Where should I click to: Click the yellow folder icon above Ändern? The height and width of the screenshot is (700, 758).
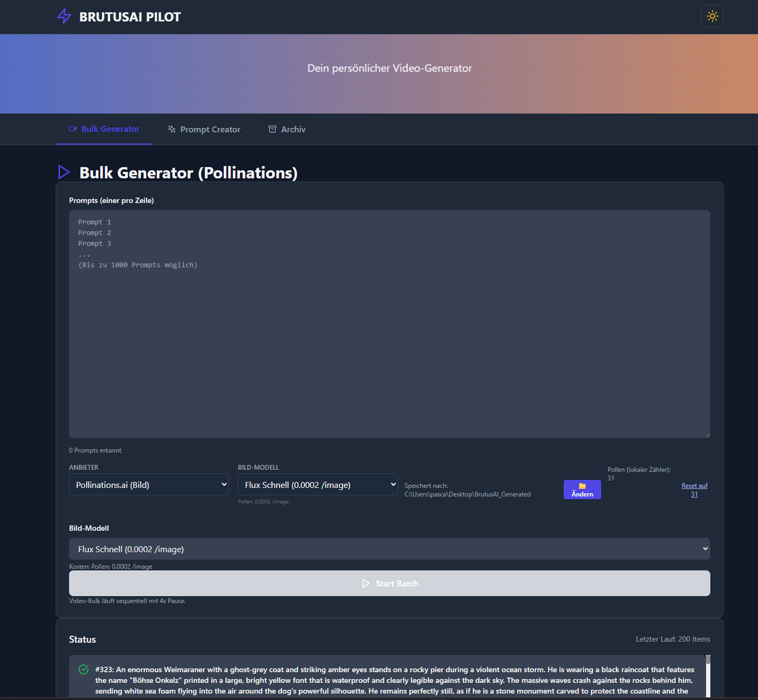coord(582,486)
